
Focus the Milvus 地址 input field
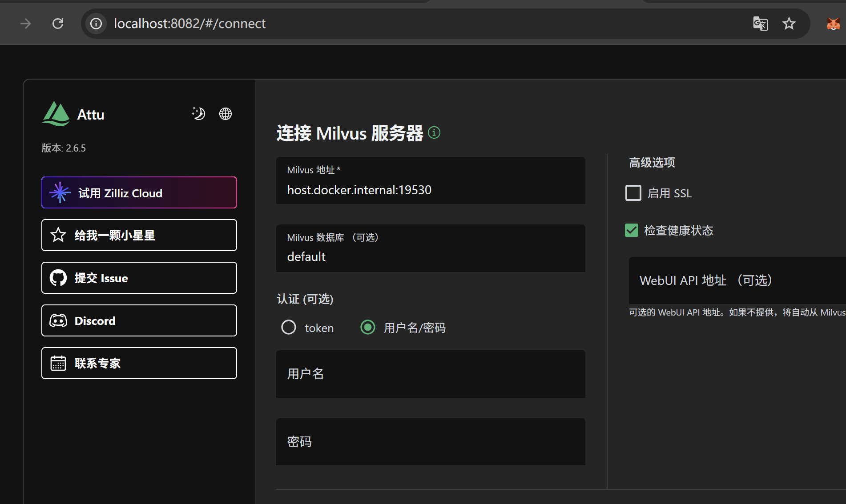(x=431, y=180)
